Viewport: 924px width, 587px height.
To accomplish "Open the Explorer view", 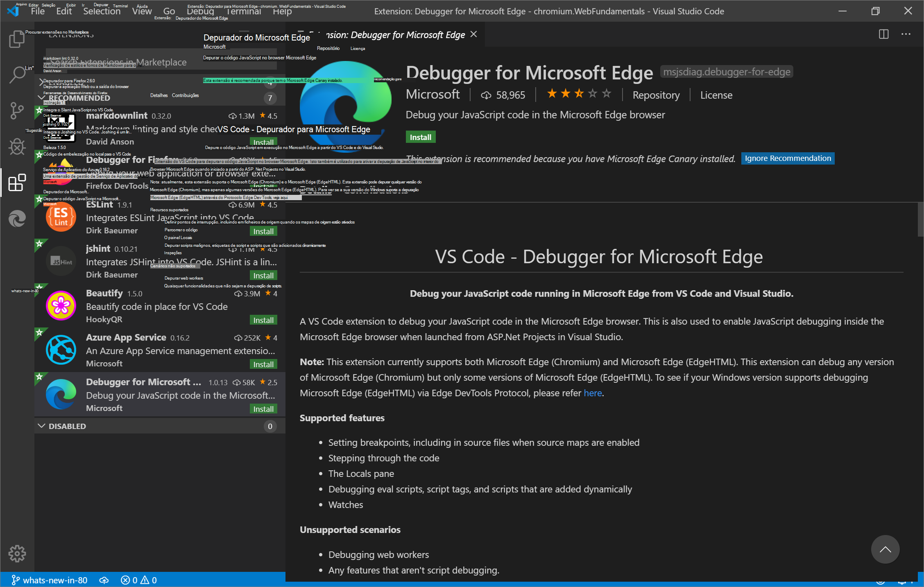I will (x=17, y=39).
